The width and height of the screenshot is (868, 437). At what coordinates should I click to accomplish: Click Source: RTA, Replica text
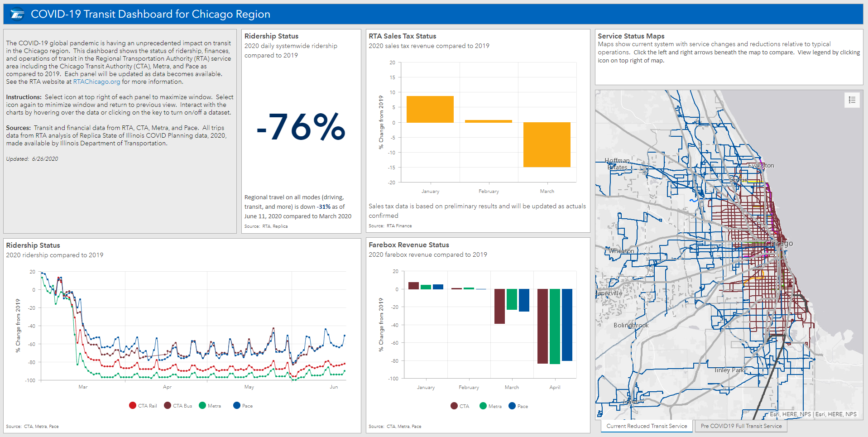pos(266,226)
